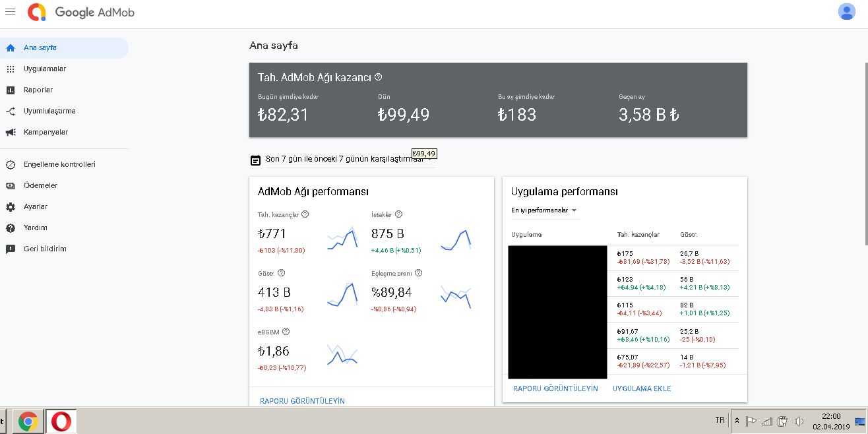Click RAPORU GÖRÜNTÜLEYİN under AdMob Ağı performansı
The image size is (868, 434).
coord(302,401)
